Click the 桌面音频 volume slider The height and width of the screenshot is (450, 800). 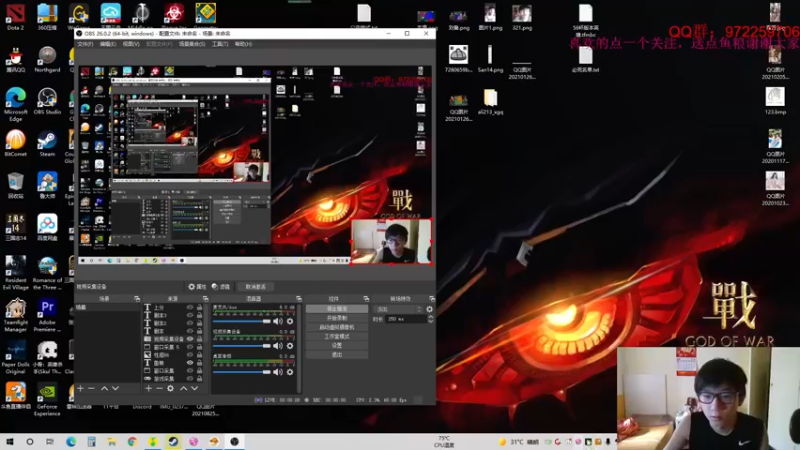coord(242,372)
